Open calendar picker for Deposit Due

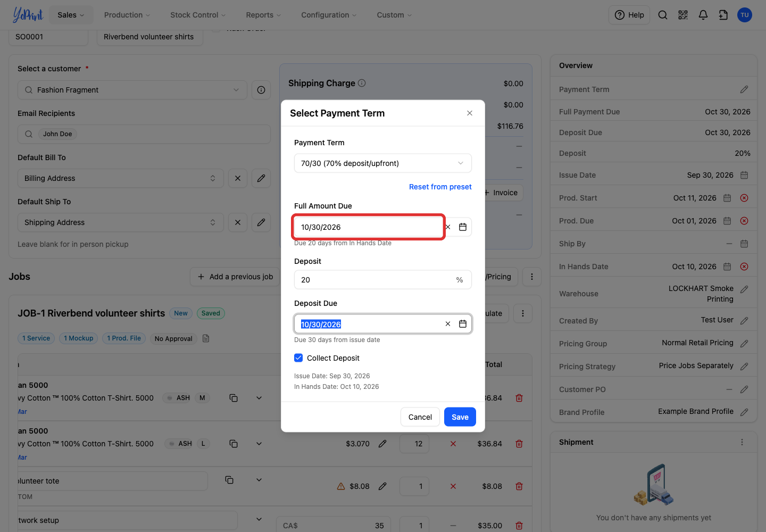463,324
